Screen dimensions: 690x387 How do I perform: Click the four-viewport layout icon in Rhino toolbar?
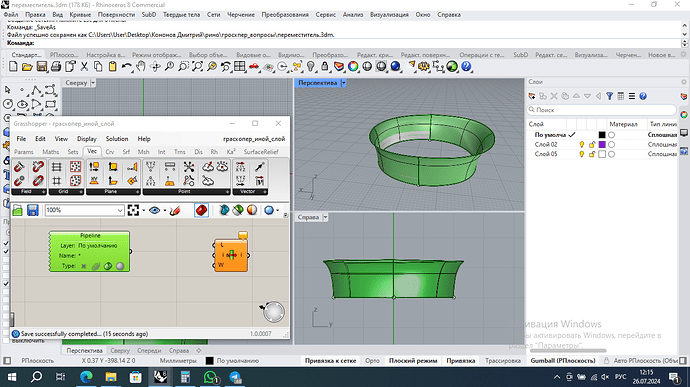click(x=240, y=66)
